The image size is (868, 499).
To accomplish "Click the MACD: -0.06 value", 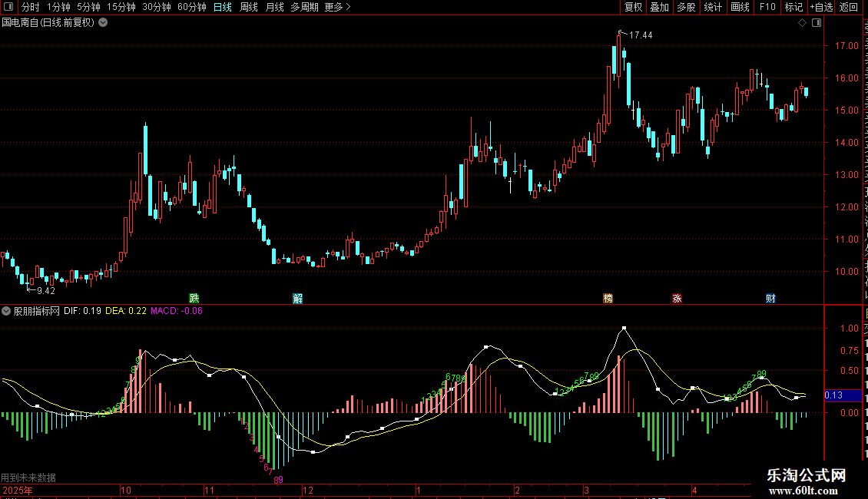I will tap(177, 311).
